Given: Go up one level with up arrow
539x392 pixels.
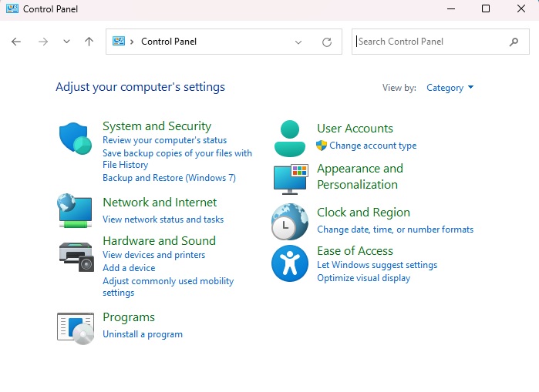Looking at the screenshot, I should pyautogui.click(x=89, y=42).
